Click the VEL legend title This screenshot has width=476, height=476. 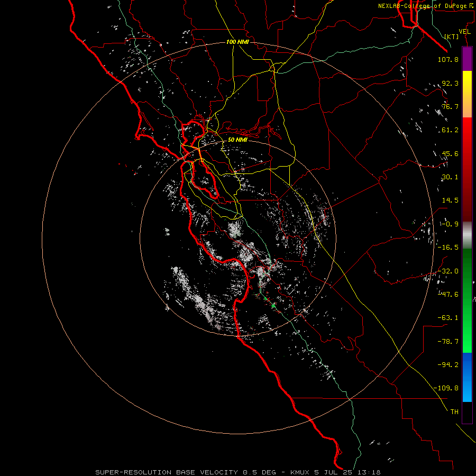(464, 32)
